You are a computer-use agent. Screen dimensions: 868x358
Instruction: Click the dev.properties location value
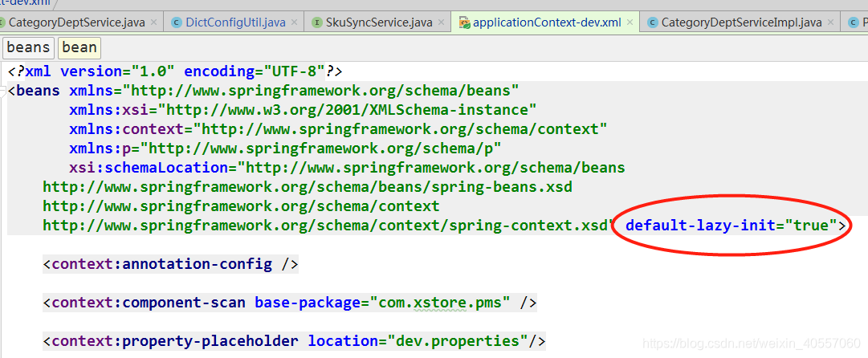pyautogui.click(x=458, y=341)
